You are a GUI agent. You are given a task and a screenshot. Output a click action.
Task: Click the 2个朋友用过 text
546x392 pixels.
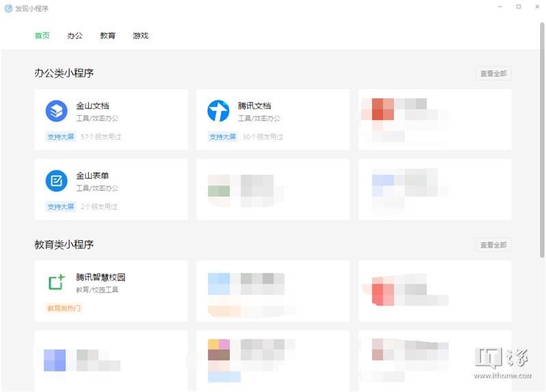pyautogui.click(x=99, y=207)
